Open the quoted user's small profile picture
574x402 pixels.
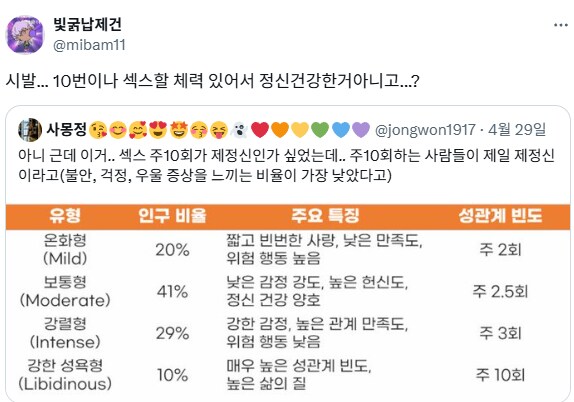30,130
